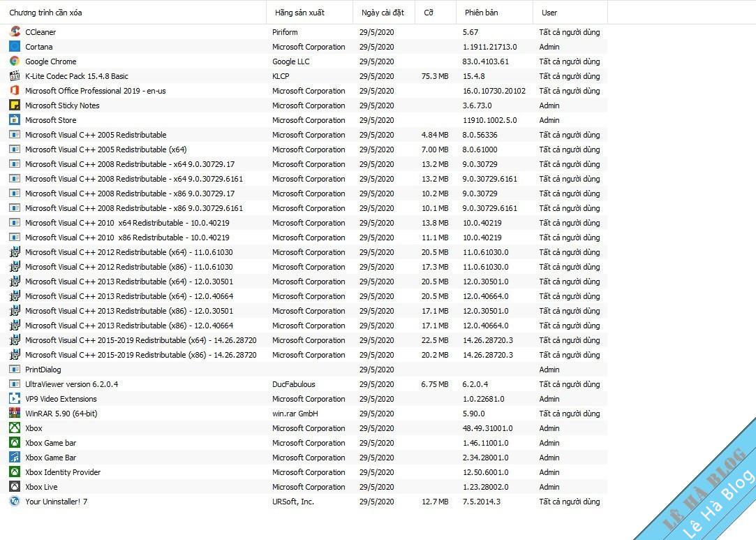Select the PrintDialog icon

coord(15,369)
